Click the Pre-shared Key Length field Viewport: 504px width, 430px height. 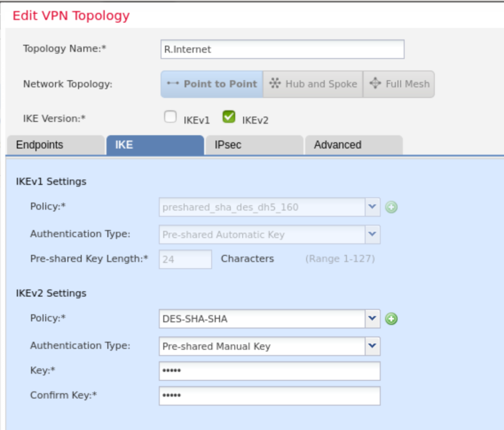pos(185,259)
